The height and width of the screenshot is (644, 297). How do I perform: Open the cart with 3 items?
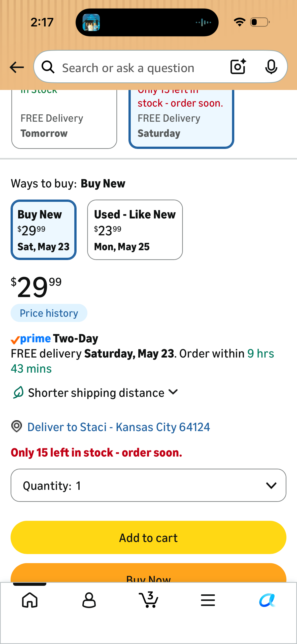click(x=149, y=599)
